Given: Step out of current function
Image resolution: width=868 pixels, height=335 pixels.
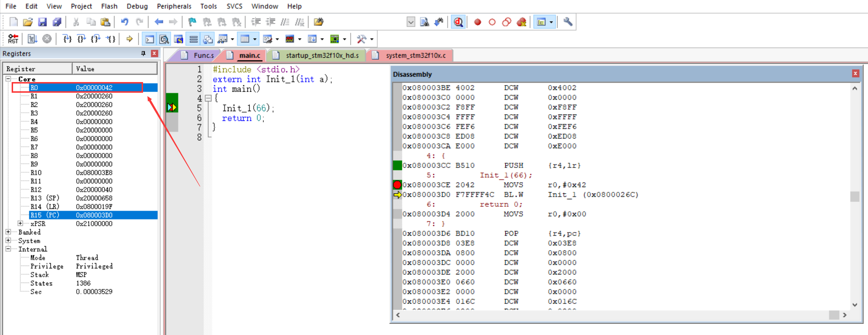Looking at the screenshot, I should [96, 39].
